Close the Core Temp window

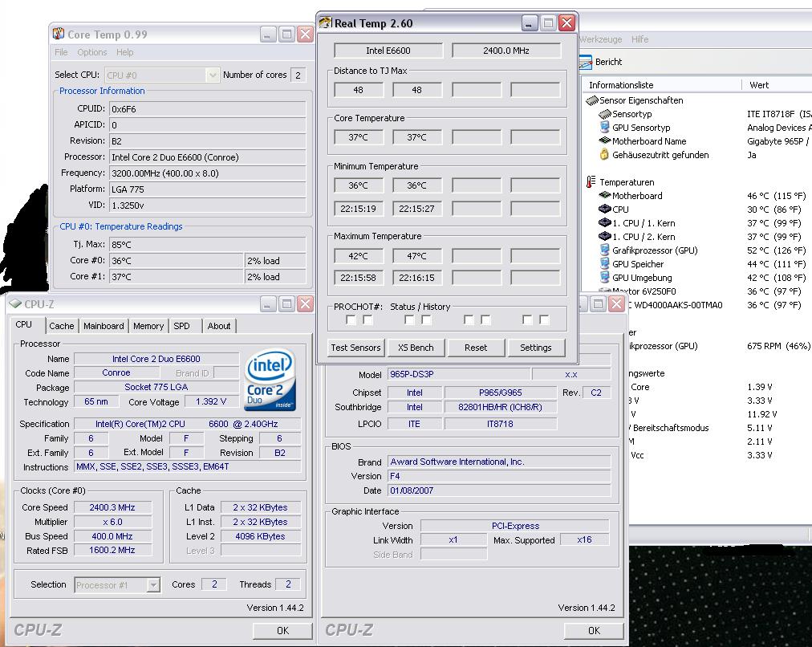point(306,35)
